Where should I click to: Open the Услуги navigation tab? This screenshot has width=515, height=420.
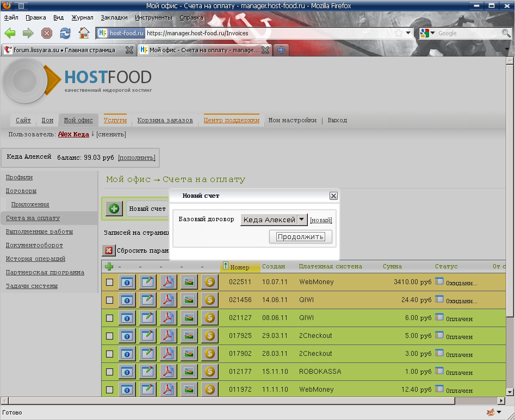(115, 120)
